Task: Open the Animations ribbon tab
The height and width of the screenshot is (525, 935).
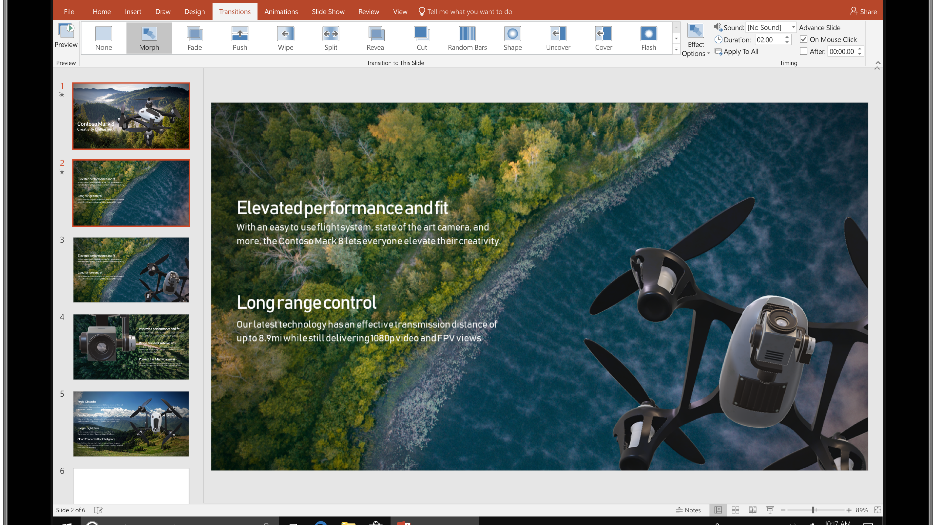Action: click(281, 11)
